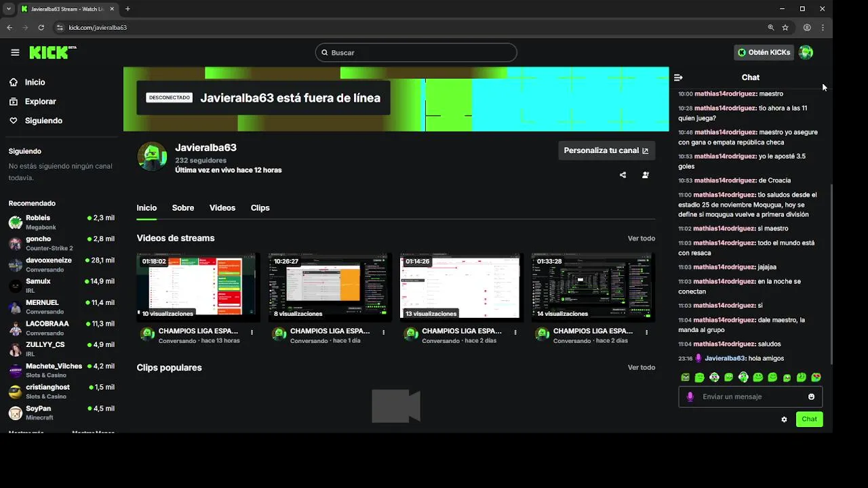Click the Enviar un mensaje input
The image size is (868, 488).
point(751,396)
